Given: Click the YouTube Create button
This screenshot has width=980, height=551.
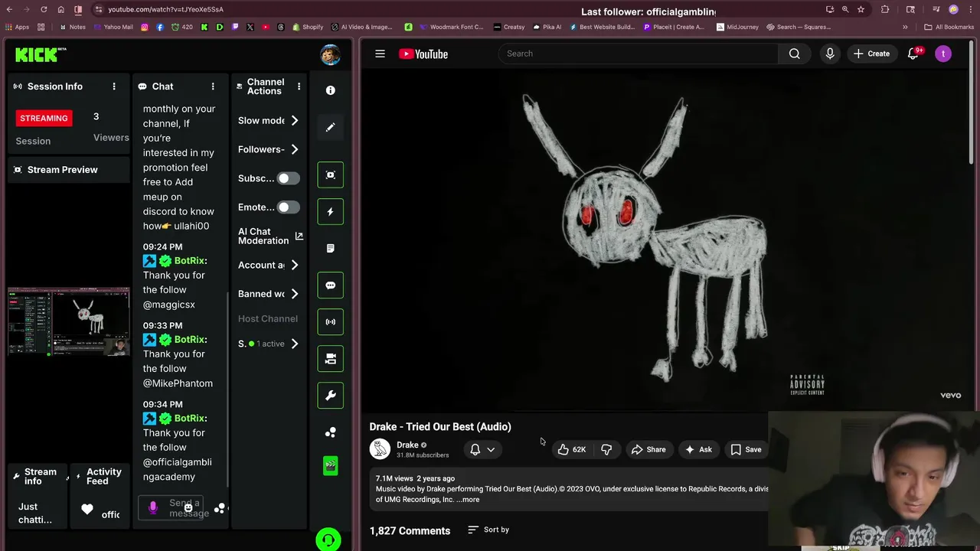Looking at the screenshot, I should 871,54.
